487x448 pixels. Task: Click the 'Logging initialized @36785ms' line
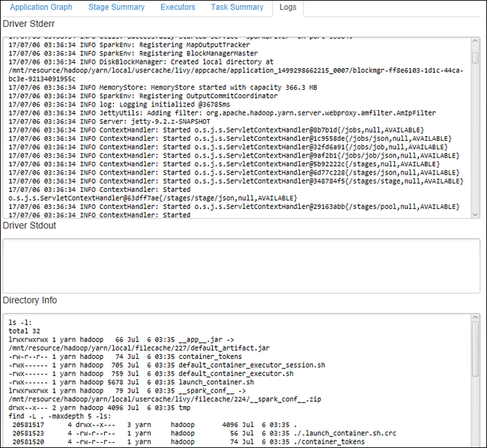119,105
